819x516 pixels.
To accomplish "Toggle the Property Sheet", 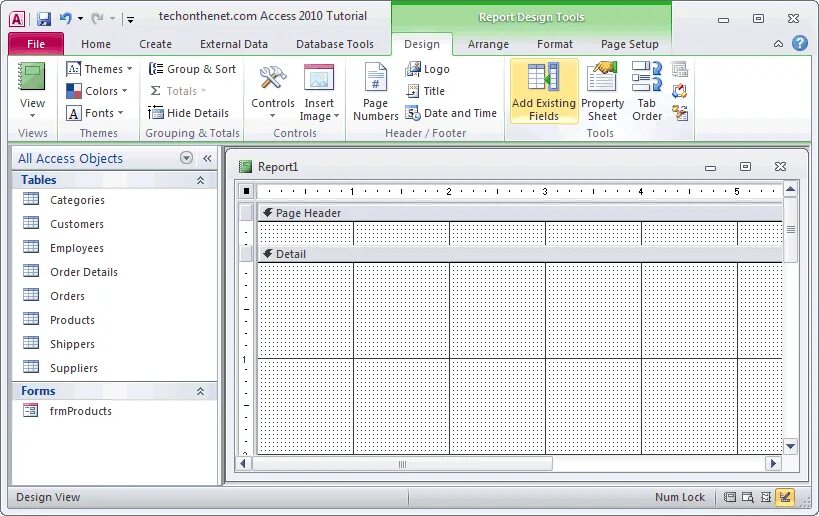I will (x=602, y=91).
